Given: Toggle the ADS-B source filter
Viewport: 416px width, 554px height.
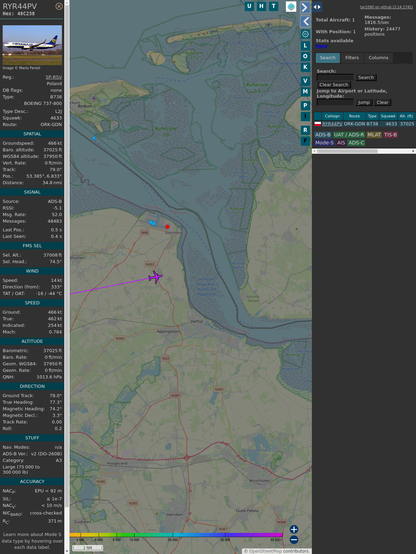Looking at the screenshot, I should [x=322, y=135].
